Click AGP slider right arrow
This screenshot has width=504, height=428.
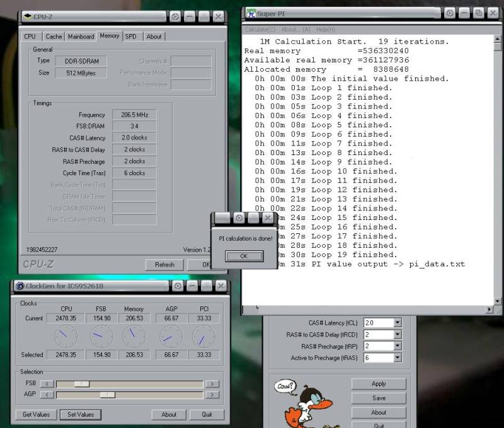(212, 395)
